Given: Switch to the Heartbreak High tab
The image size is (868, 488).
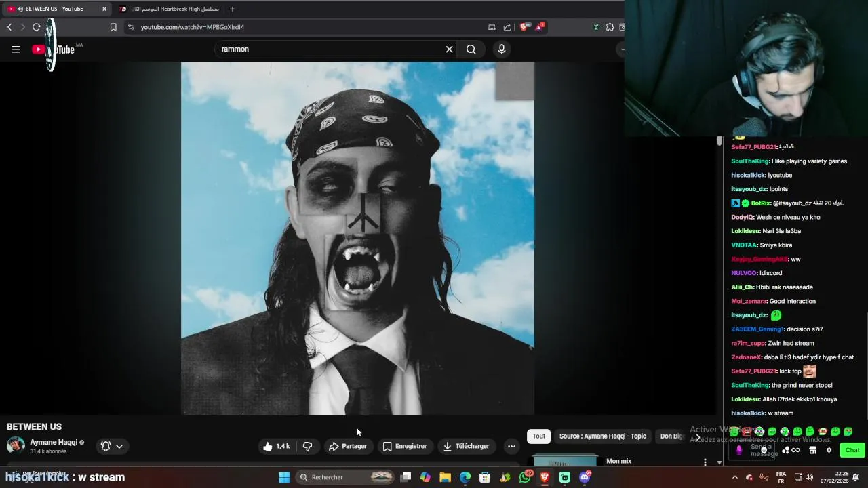Looking at the screenshot, I should tap(168, 9).
